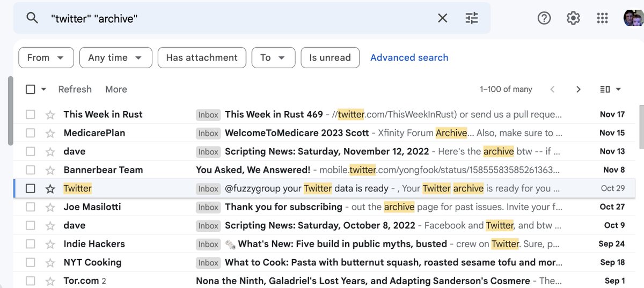Click the 1–100 of many count
This screenshot has width=644, height=288.
click(x=506, y=90)
